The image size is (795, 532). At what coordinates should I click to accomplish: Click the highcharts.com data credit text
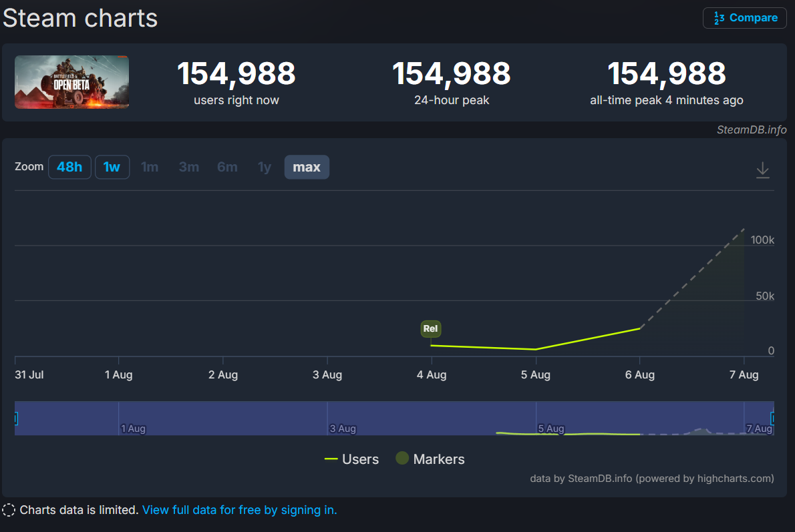click(652, 479)
